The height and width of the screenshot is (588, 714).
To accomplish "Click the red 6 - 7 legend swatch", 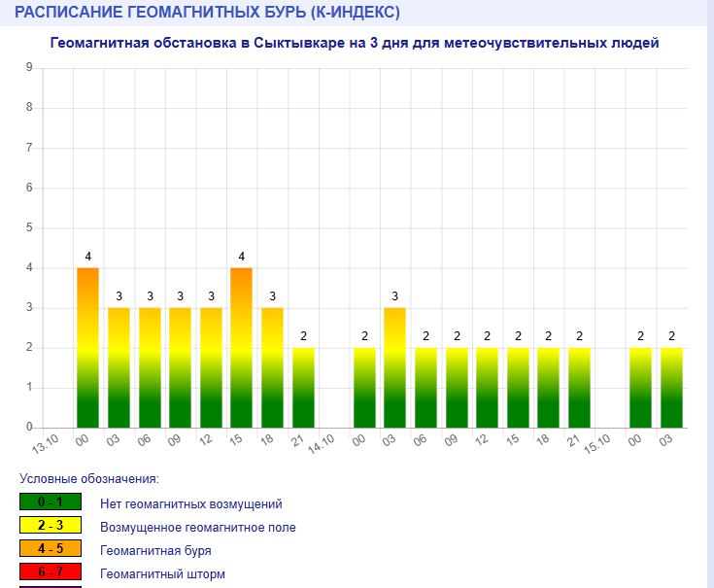I will tap(48, 573).
